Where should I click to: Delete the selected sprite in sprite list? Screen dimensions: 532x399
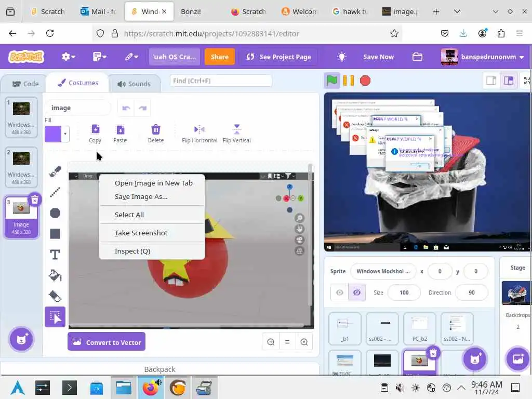pos(433,353)
